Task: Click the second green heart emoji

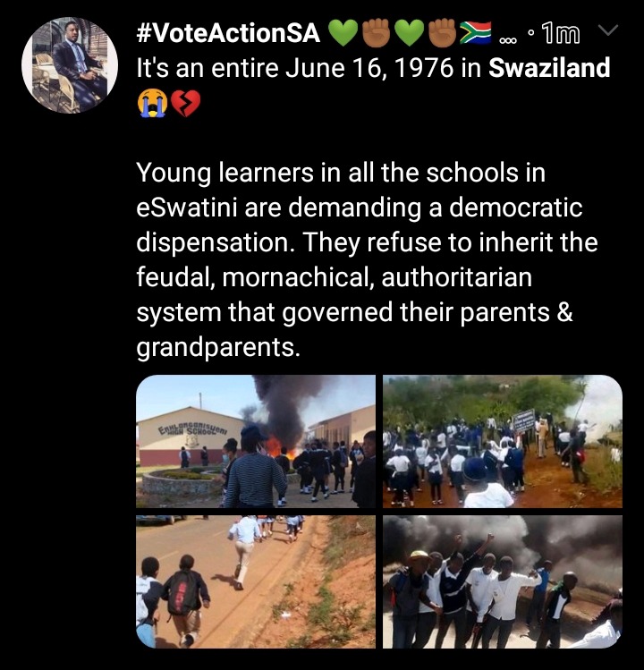Action: point(410,33)
